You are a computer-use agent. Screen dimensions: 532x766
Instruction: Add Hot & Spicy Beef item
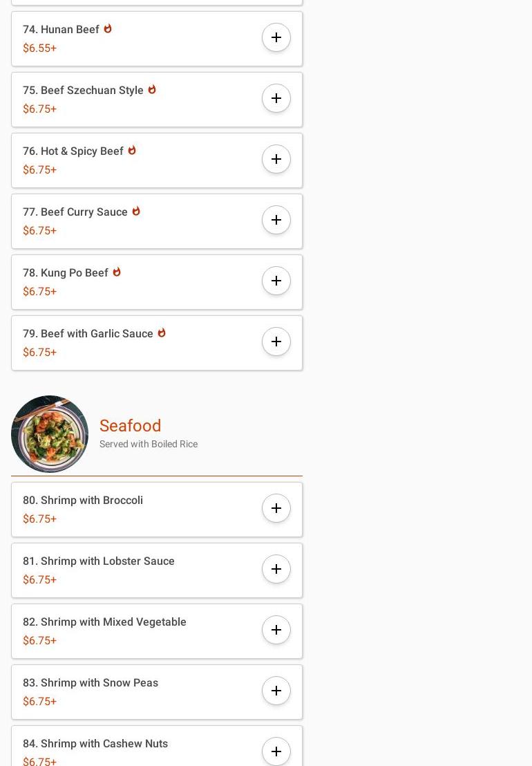point(276,159)
